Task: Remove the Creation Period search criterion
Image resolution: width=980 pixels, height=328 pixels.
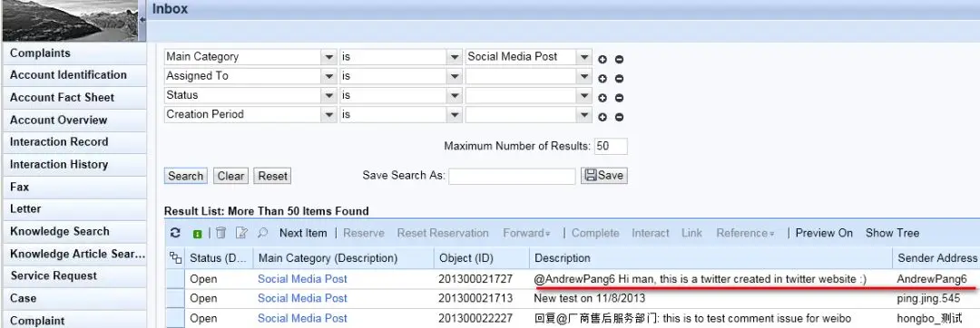Action: coord(620,117)
